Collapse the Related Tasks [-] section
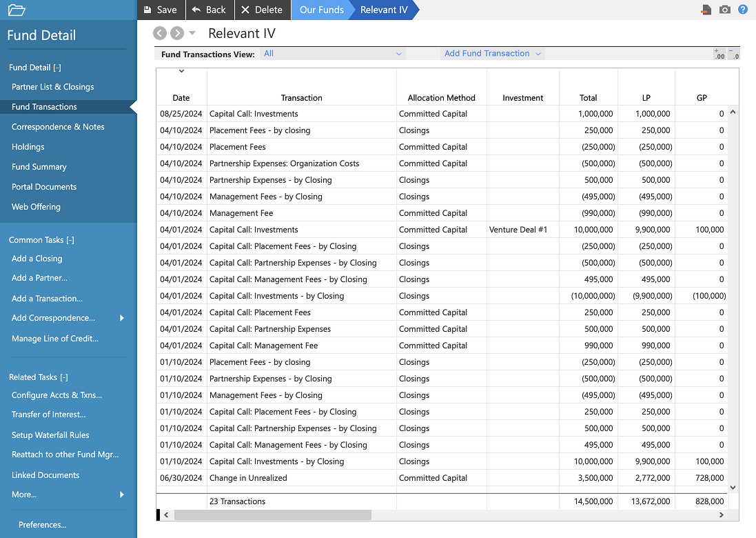This screenshot has width=756, height=538. click(39, 377)
